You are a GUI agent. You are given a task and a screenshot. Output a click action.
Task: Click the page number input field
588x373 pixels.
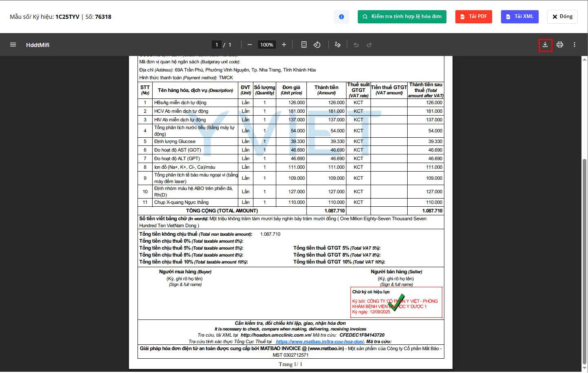217,45
